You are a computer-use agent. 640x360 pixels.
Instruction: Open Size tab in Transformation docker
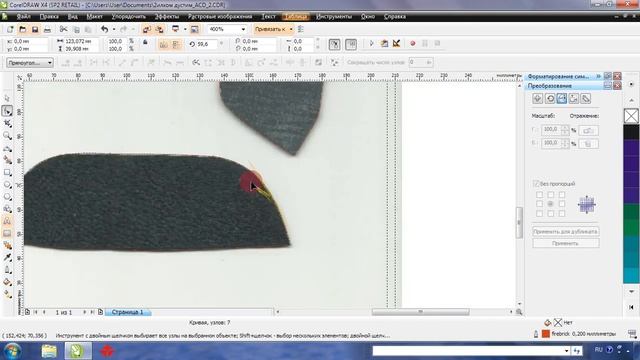coord(573,98)
